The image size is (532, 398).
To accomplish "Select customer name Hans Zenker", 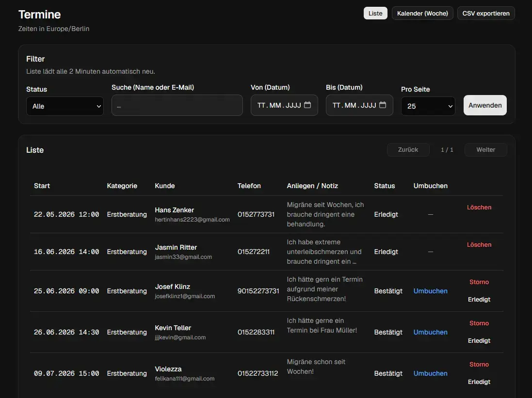I will (x=175, y=210).
